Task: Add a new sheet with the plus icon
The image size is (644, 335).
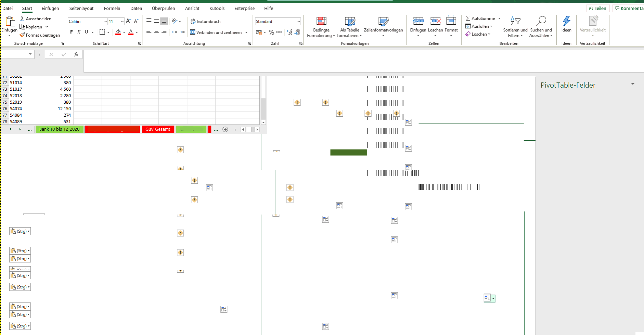Action: 225,129
